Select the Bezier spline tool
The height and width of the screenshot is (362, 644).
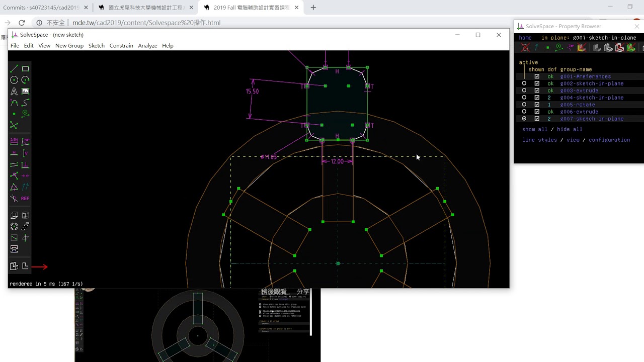pos(25,103)
